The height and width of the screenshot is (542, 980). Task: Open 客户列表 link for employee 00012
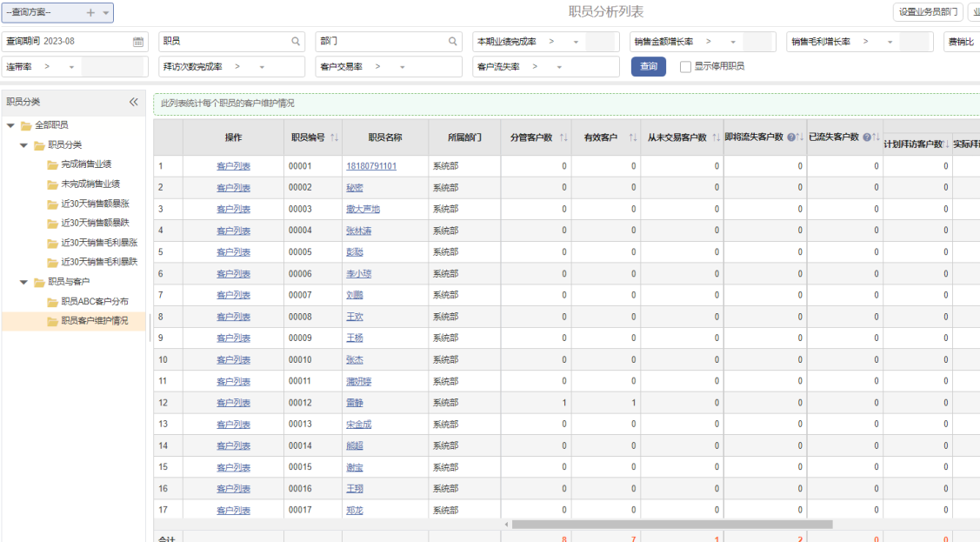click(x=233, y=403)
